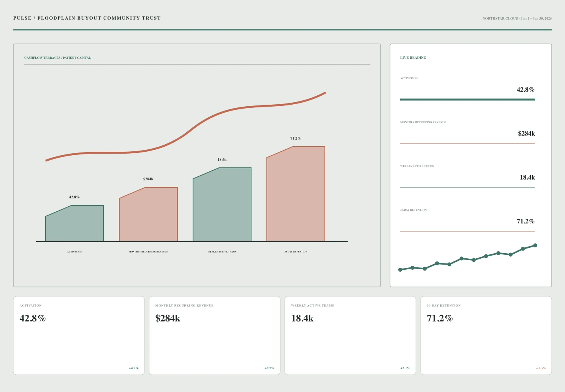Click the Pulse / Floodplain Buyout Community Trust title
Viewport: 565px width, 392px height.
point(87,18)
